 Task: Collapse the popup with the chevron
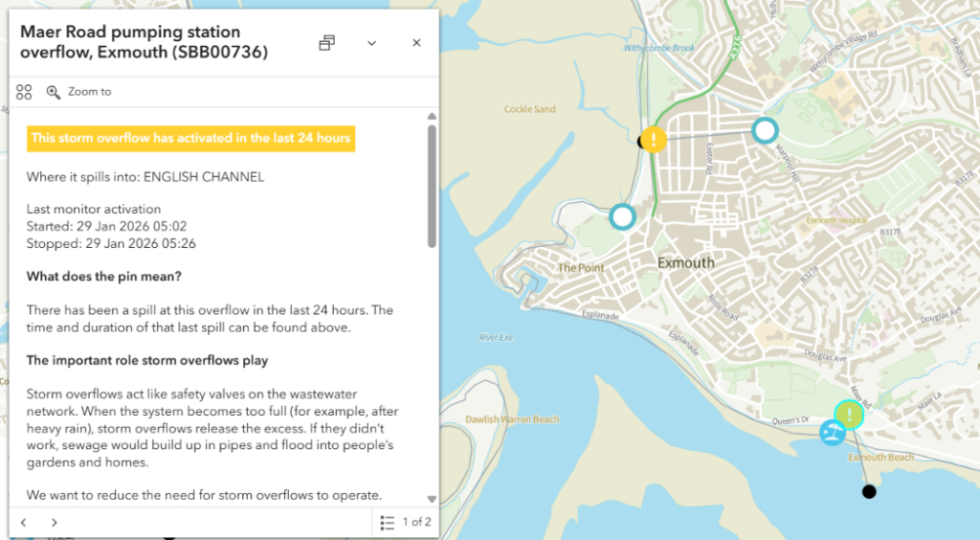click(x=371, y=43)
